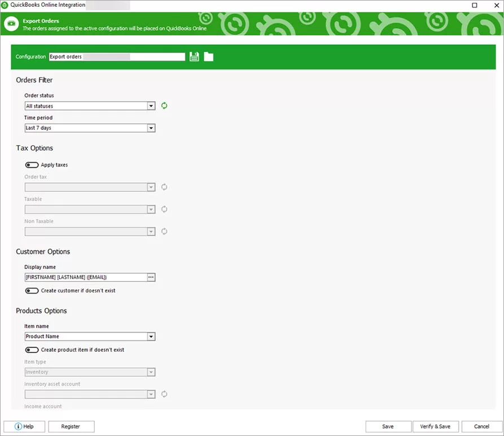
Task: Close the QuickBooks Online Integration window
Action: 496,5
